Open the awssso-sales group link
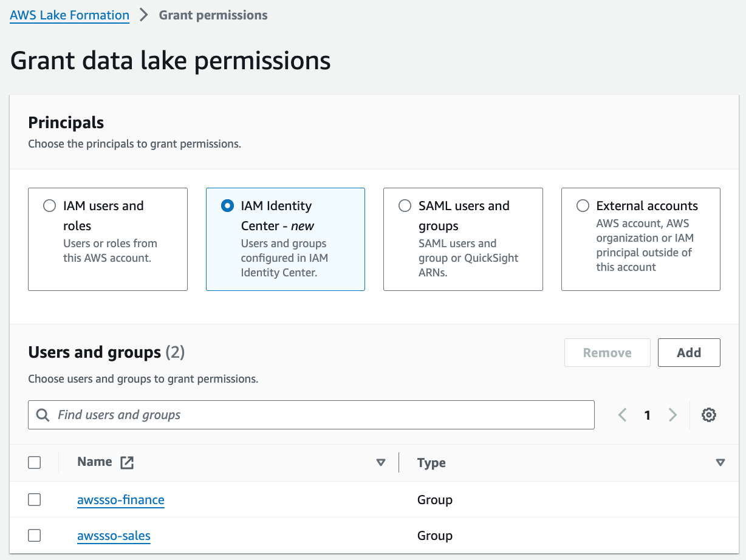This screenshot has width=746, height=560. tap(114, 536)
